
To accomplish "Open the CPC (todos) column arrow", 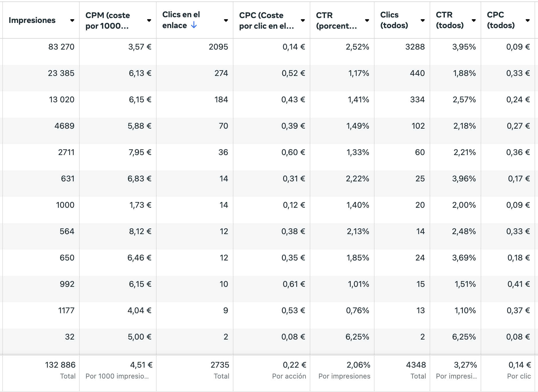I will [x=528, y=20].
